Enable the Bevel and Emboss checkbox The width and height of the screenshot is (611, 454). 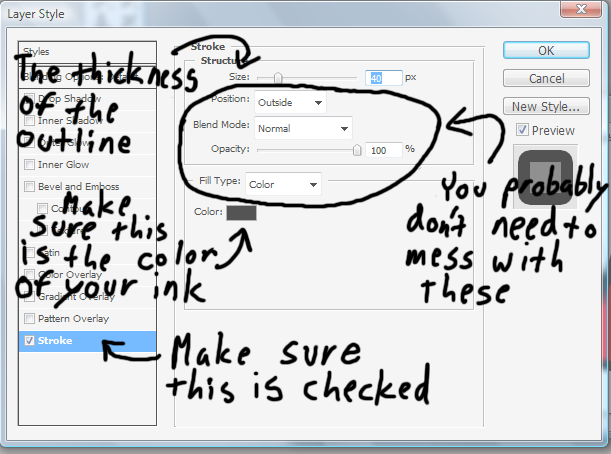click(30, 186)
